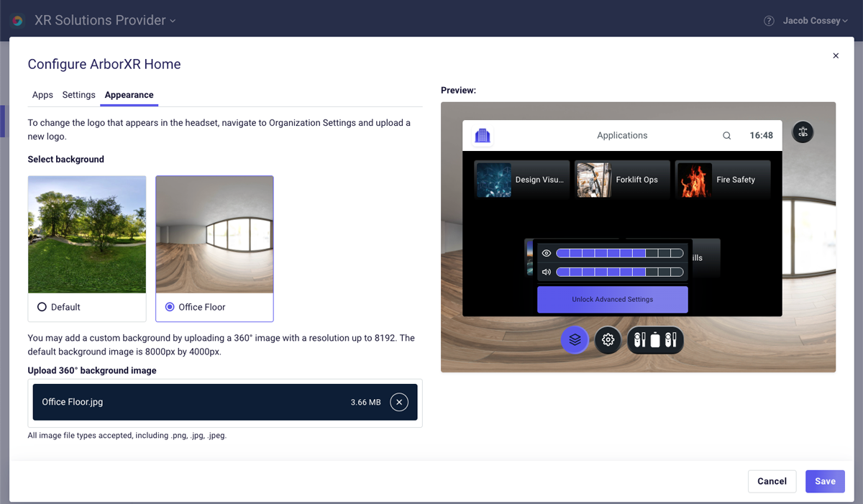This screenshot has height=504, width=863.
Task: Click the ArborXR logo icon in the header
Action: [18, 21]
